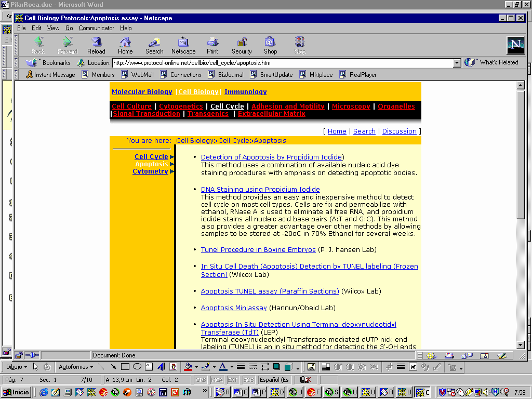
Task: Expand the Location URL dropdown arrow
Action: pos(457,63)
